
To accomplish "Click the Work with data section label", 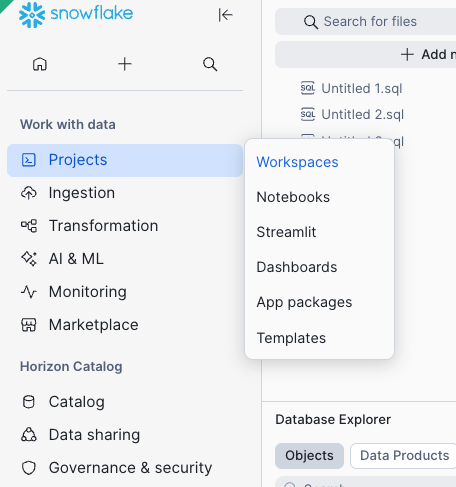I will [68, 124].
